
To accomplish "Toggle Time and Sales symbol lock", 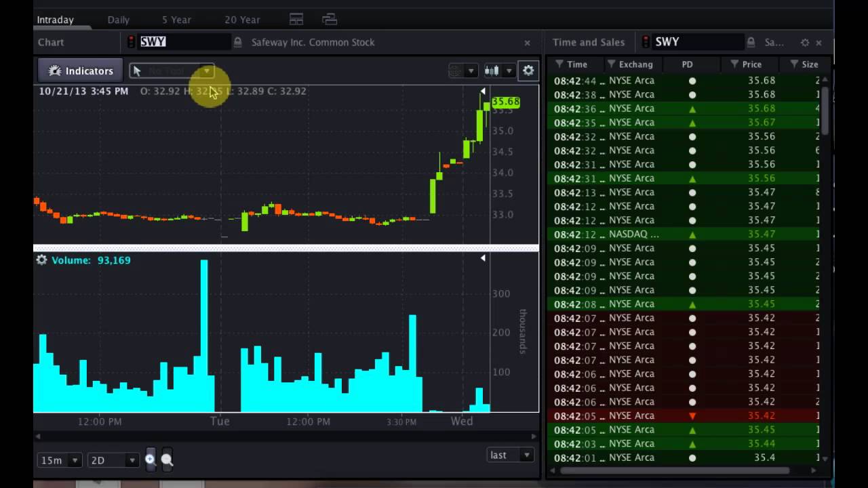I will click(751, 42).
